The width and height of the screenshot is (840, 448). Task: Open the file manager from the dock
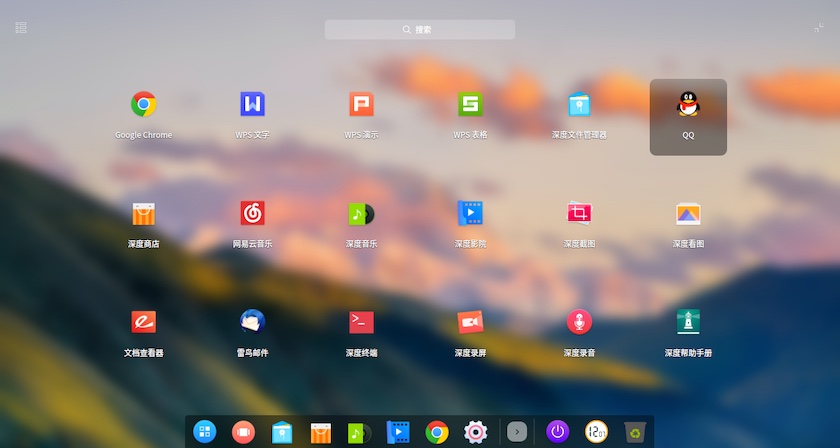coord(282,432)
